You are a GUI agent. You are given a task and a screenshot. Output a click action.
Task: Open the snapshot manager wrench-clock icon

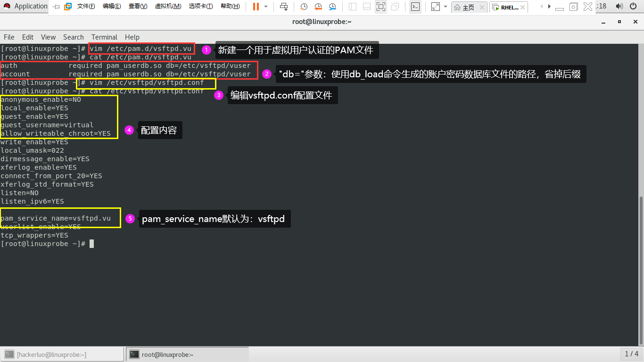click(332, 7)
